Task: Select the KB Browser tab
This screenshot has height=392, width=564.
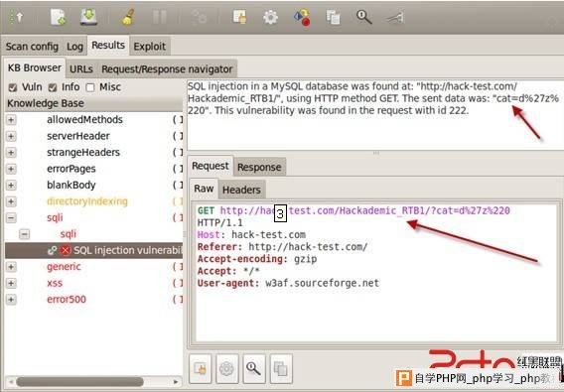Action: tap(35, 67)
